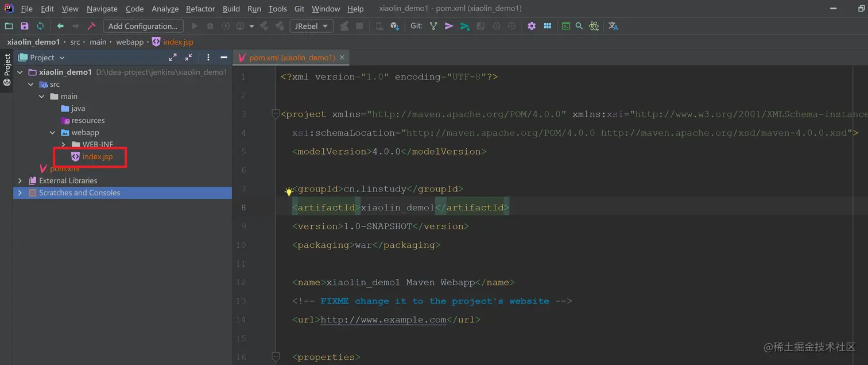Click the forward navigation arrow
Image resolution: width=868 pixels, height=365 pixels.
(x=75, y=26)
